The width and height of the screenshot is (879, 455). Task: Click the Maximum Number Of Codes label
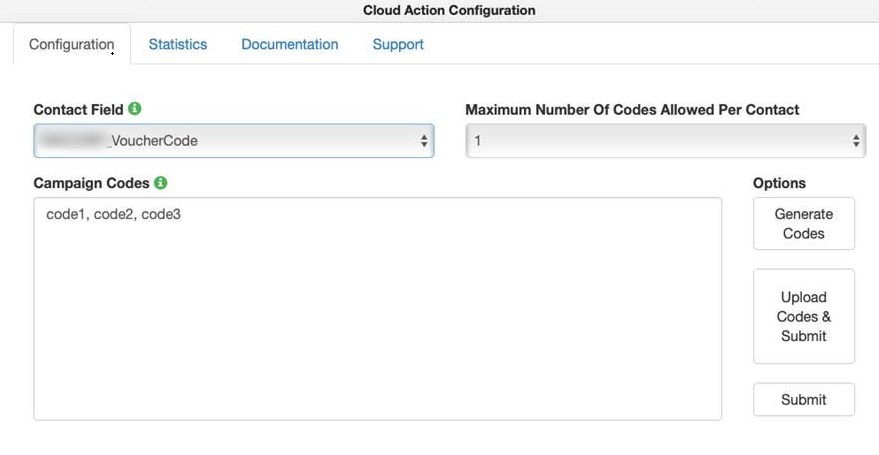[632, 110]
